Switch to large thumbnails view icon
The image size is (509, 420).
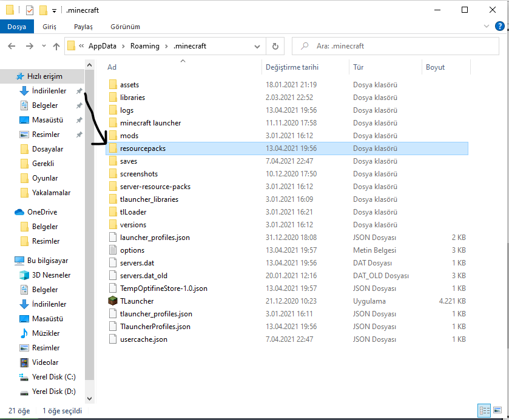[497, 410]
